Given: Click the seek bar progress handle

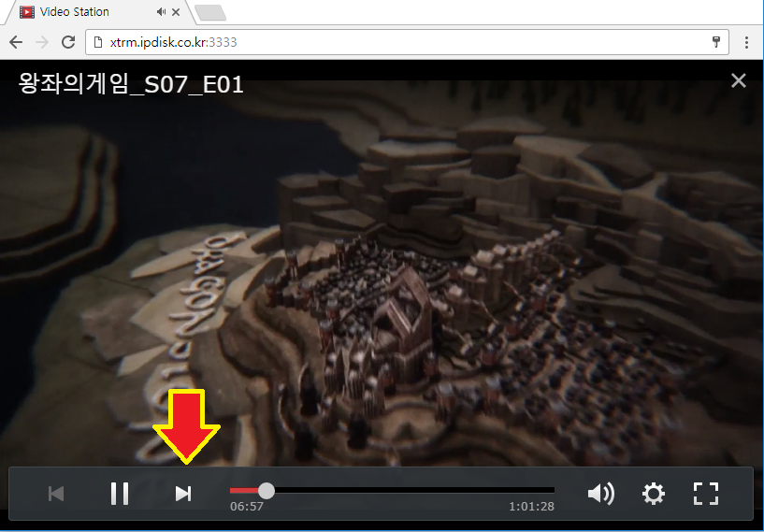Looking at the screenshot, I should 266,491.
